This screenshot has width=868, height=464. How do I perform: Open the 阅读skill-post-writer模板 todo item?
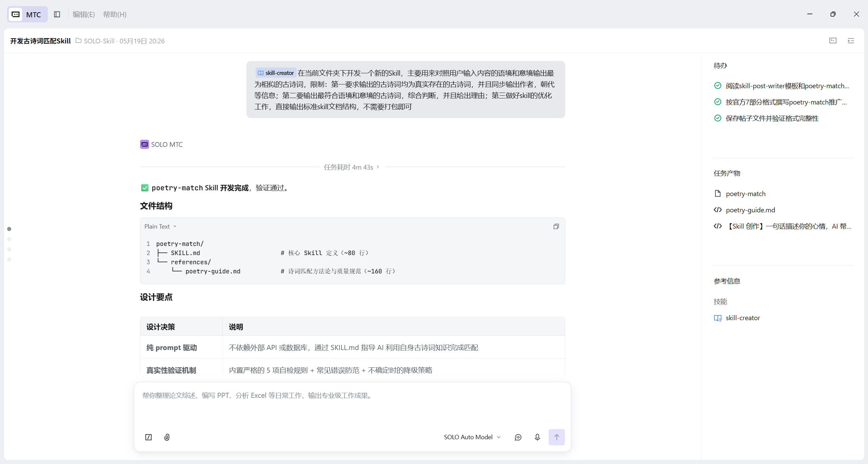point(787,86)
